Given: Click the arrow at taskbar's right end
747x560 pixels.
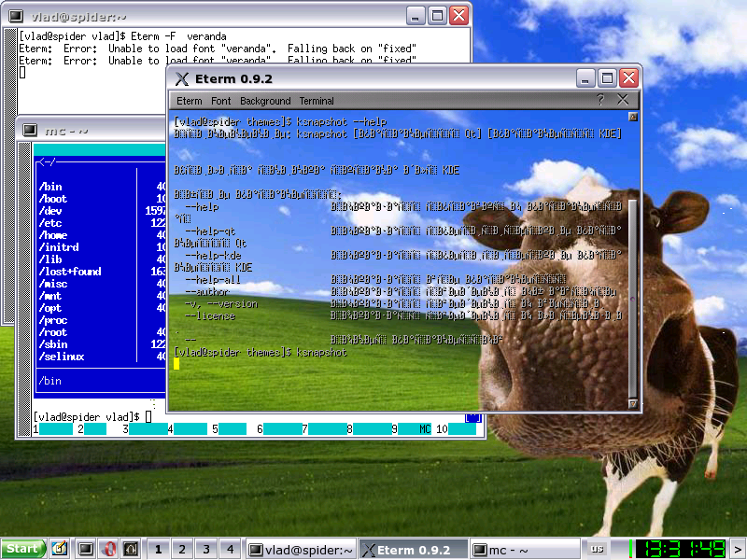Looking at the screenshot, I should point(738,549).
